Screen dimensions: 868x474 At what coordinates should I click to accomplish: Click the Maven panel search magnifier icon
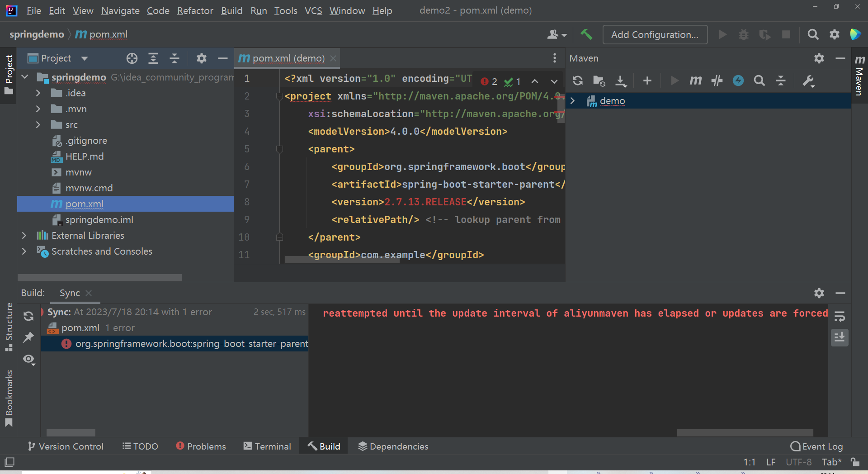(x=759, y=81)
